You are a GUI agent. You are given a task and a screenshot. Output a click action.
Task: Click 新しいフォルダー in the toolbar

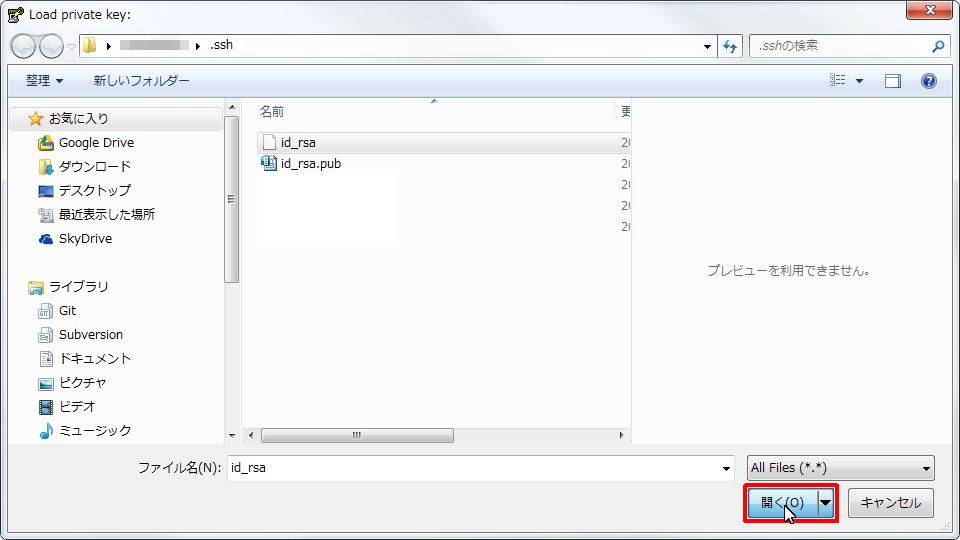coord(141,81)
